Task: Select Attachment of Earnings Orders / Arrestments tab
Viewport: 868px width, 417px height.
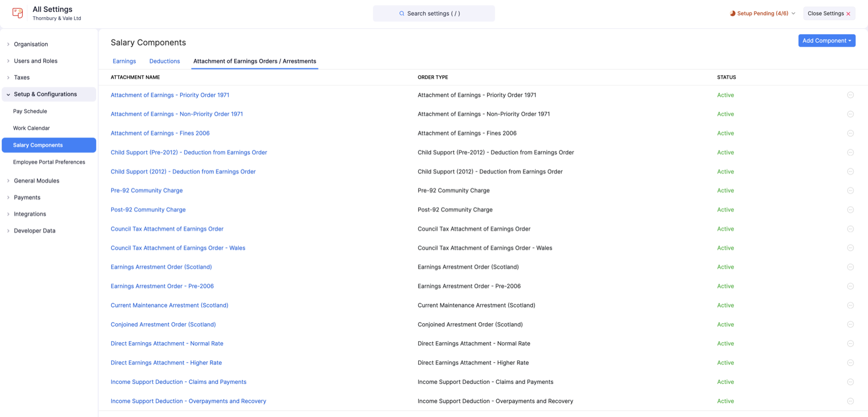Action: pyautogui.click(x=254, y=61)
